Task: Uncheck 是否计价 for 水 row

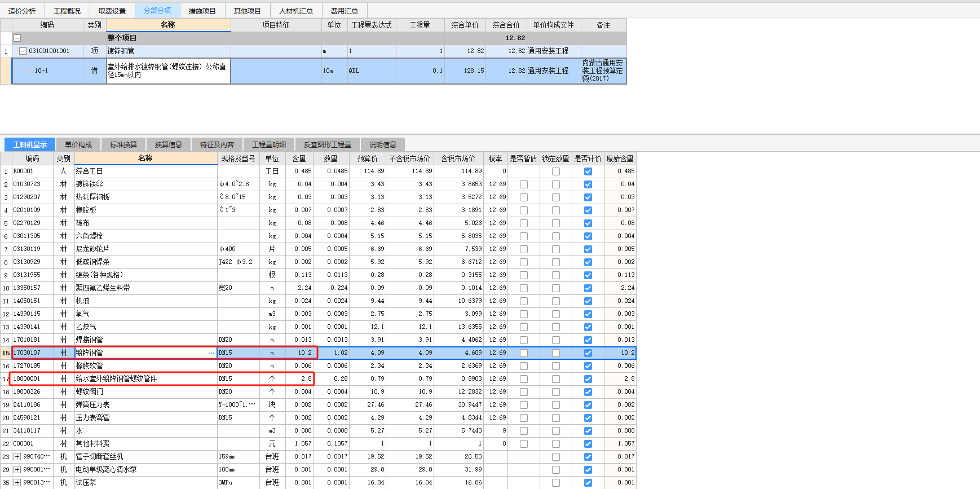Action: point(588,431)
